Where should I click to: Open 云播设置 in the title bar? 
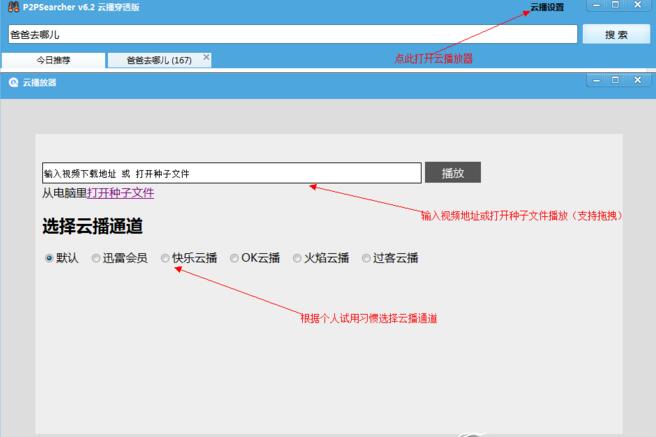click(x=547, y=7)
